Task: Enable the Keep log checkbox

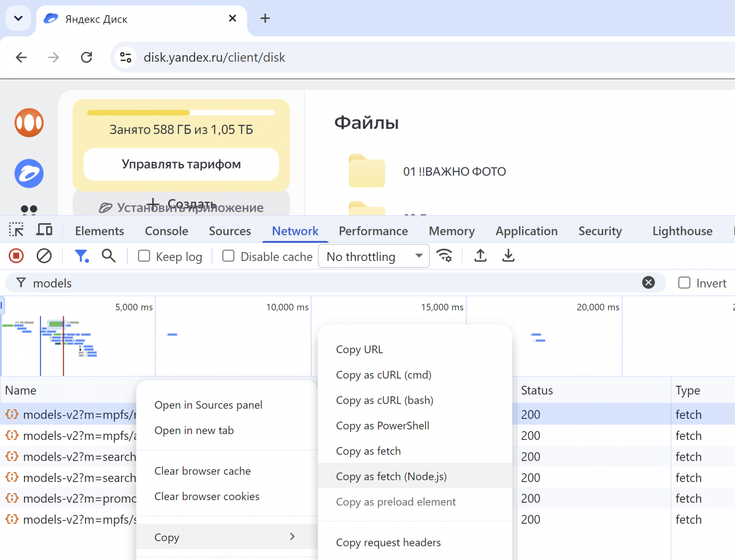Action: 144,256
